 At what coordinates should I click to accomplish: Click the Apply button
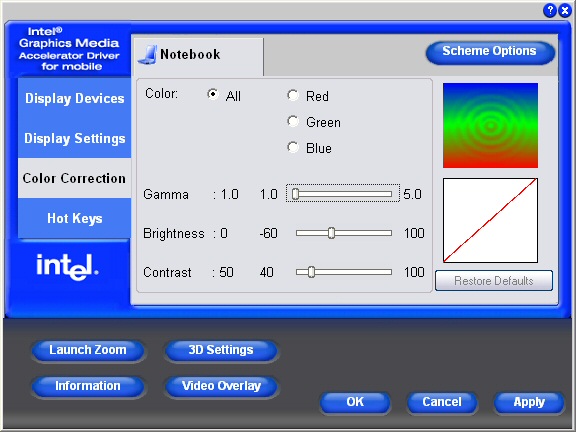click(529, 402)
